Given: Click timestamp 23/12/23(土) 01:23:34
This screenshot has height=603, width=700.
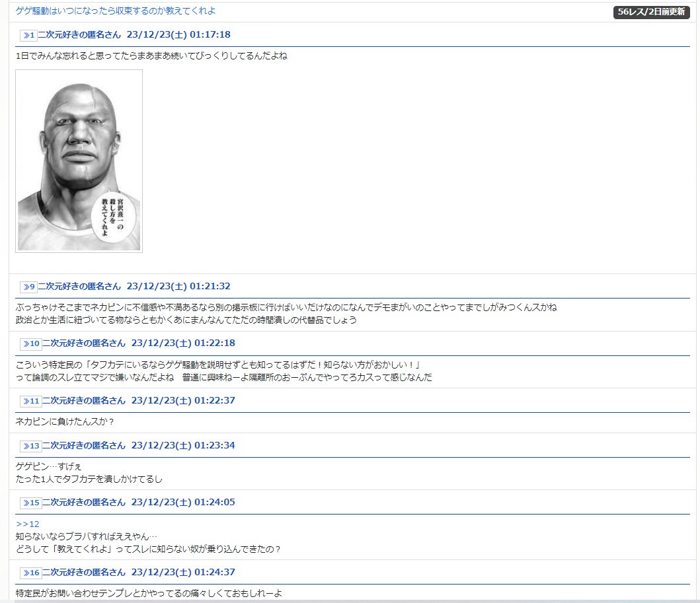Looking at the screenshot, I should coord(183,446).
